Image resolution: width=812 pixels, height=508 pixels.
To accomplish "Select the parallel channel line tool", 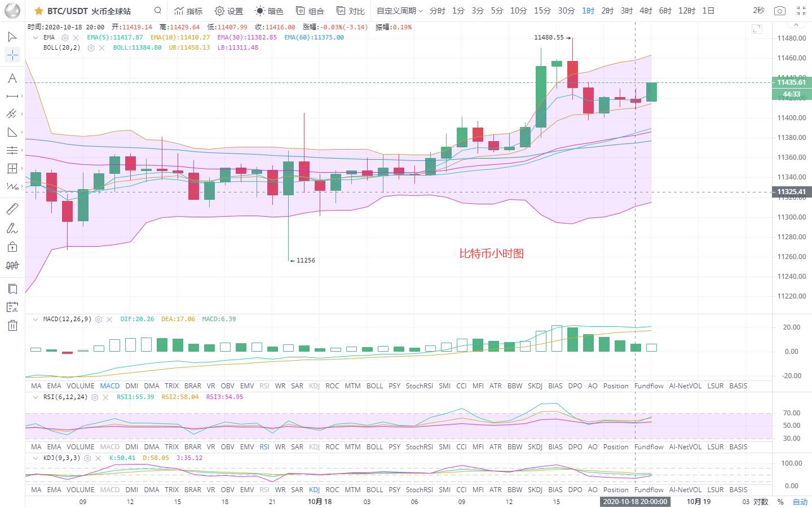I will click(12, 114).
